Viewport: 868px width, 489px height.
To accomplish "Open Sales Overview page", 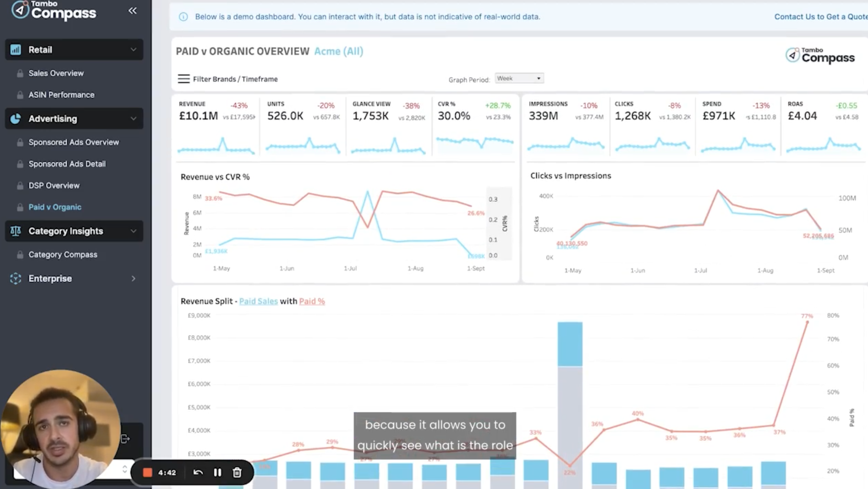I will [x=56, y=73].
